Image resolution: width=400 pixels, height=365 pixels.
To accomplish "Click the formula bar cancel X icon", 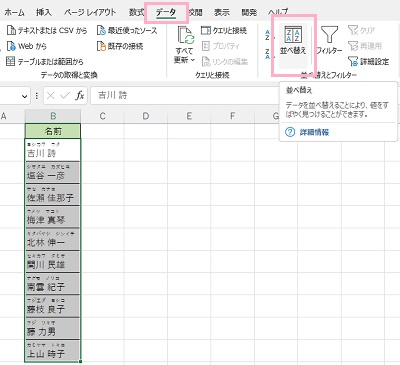I will (x=51, y=96).
